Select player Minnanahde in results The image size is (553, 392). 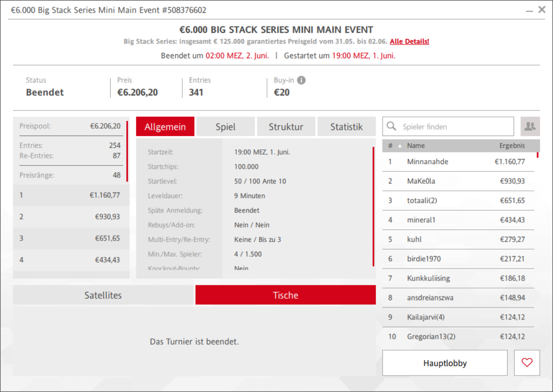coord(458,162)
